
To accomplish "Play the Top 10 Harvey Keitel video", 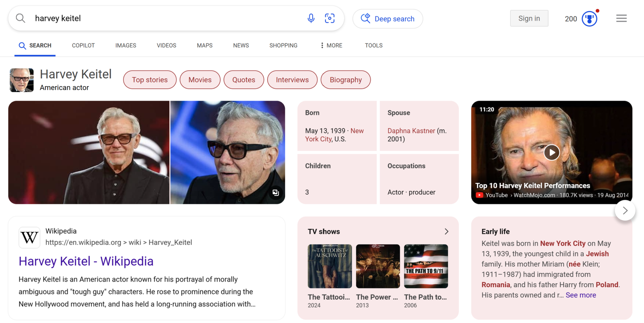I will pyautogui.click(x=551, y=152).
